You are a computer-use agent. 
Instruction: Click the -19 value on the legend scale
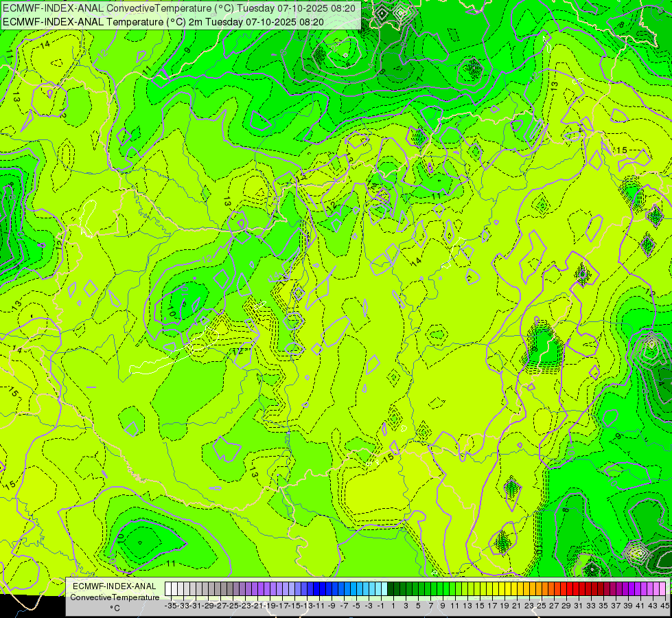(x=270, y=606)
